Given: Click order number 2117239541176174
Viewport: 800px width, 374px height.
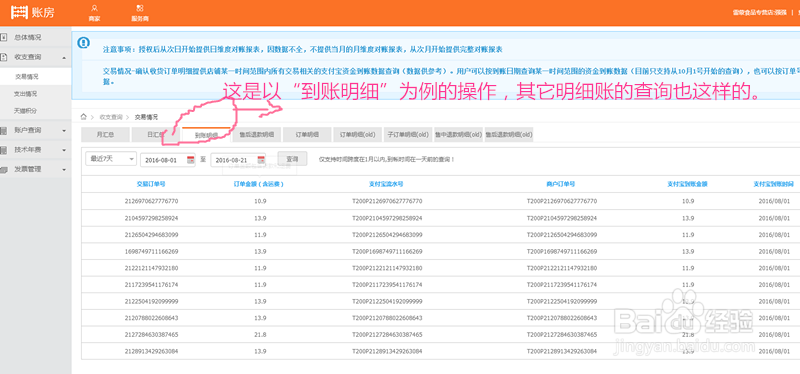Looking at the screenshot, I should click(x=151, y=285).
